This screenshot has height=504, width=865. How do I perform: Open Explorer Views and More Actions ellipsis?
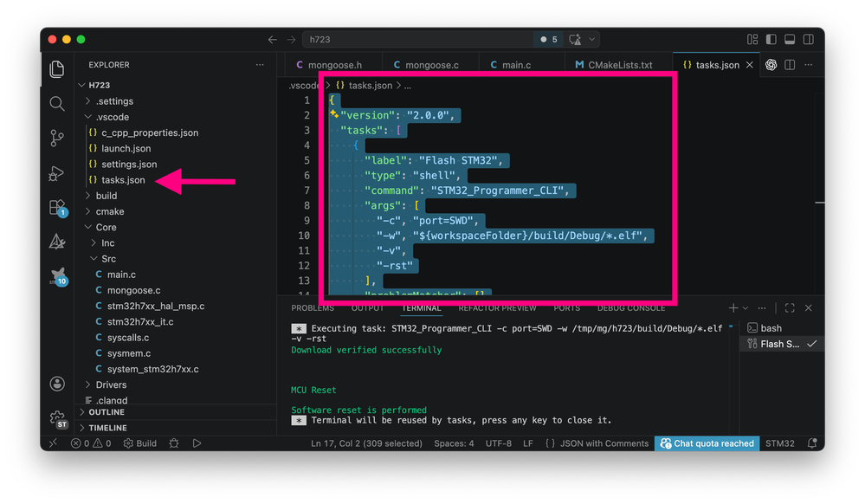[260, 65]
